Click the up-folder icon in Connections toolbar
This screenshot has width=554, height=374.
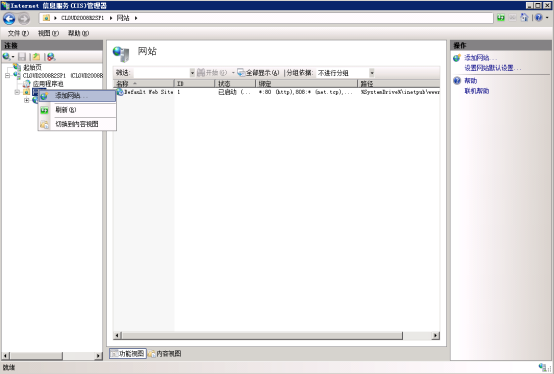pyautogui.click(x=36, y=57)
